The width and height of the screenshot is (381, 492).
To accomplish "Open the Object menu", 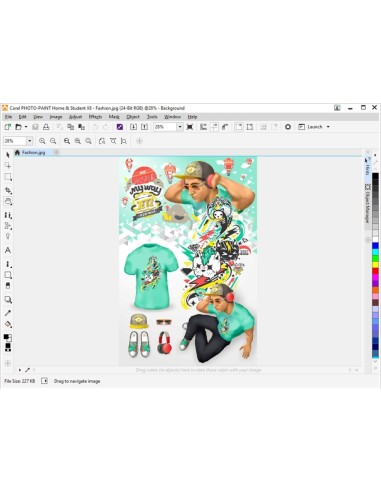I will tap(133, 117).
